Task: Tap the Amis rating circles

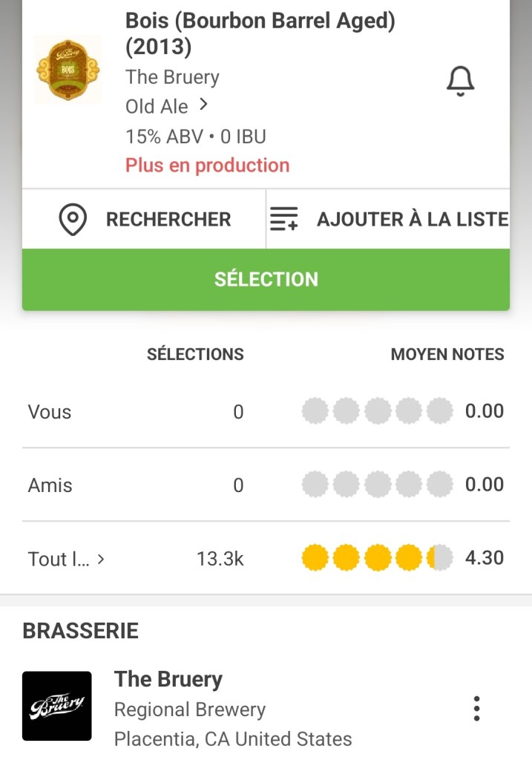Action: 377,485
